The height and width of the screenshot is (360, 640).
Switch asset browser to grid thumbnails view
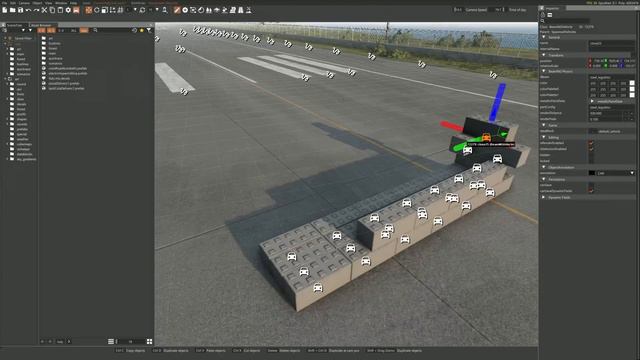point(149,341)
